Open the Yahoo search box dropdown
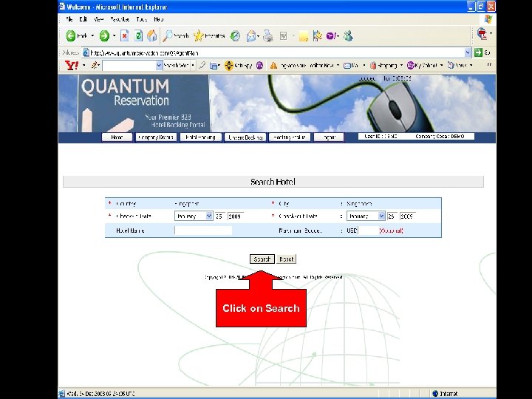 pyautogui.click(x=159, y=66)
